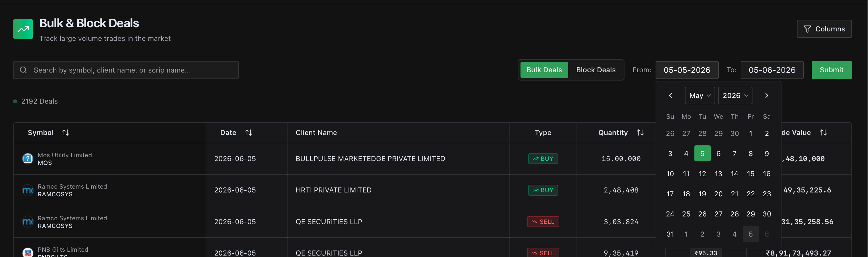Pick June 5 in the calendar's last row
The height and width of the screenshot is (257, 868).
751,234
